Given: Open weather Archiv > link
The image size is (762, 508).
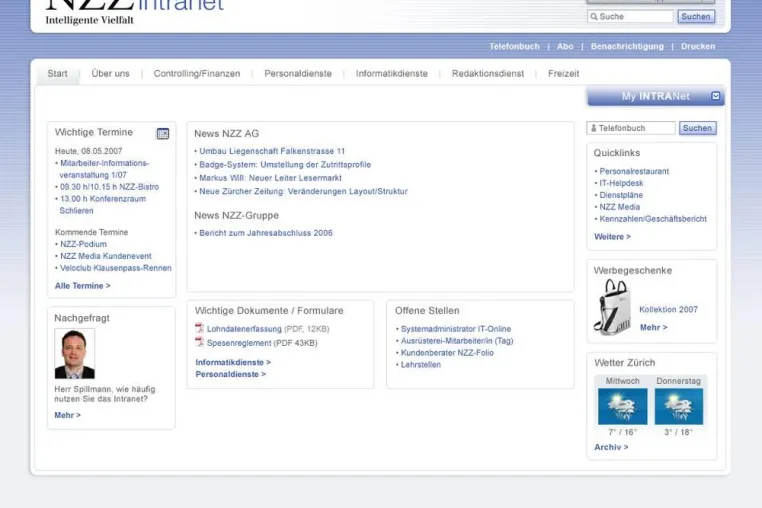Looking at the screenshot, I should 611,447.
